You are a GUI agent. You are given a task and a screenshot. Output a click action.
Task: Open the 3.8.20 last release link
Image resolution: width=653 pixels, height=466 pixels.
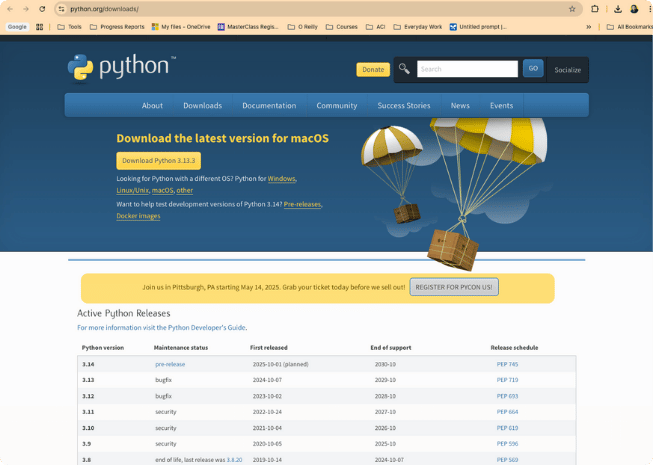click(x=234, y=460)
